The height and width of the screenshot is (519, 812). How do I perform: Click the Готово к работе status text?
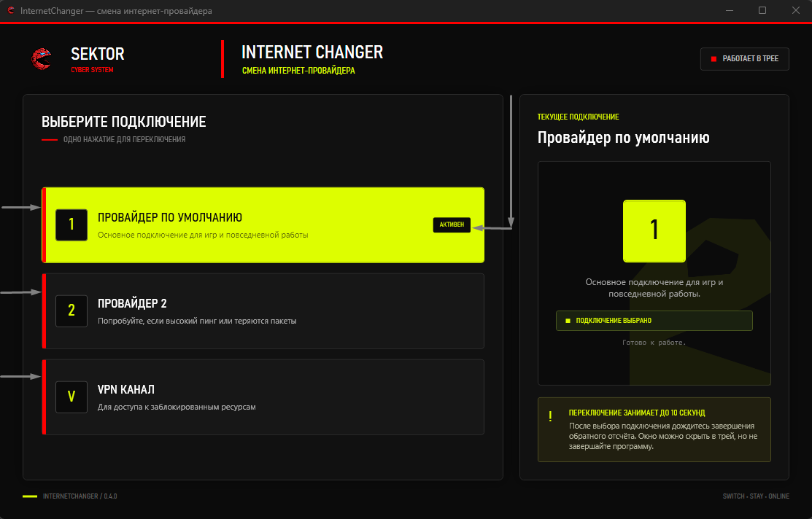tap(654, 343)
